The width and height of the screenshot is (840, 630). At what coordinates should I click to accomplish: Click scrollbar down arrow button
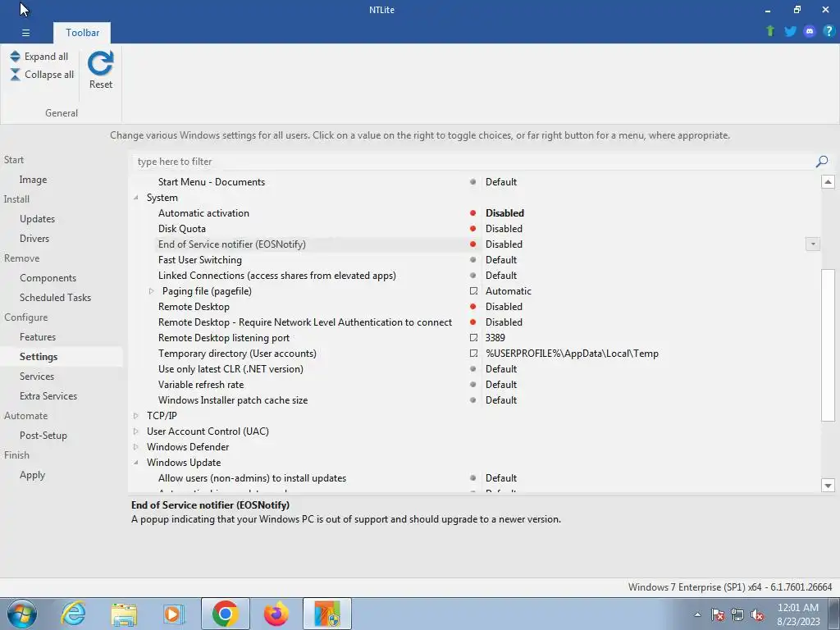828,486
